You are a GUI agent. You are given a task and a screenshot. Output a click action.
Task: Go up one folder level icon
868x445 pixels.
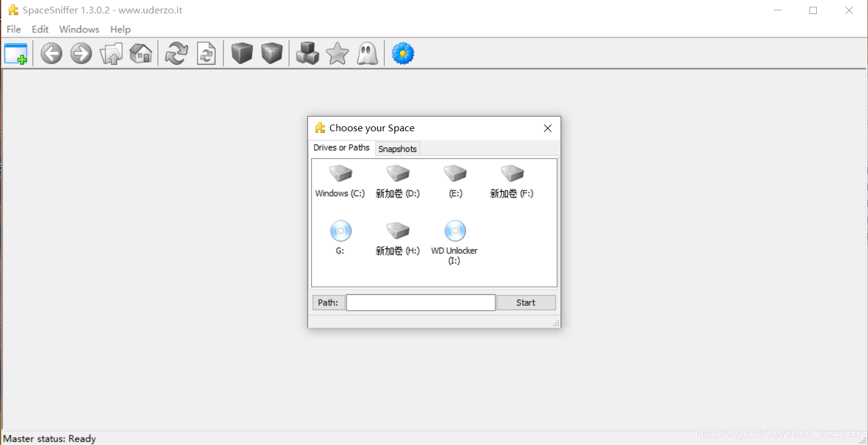click(x=111, y=54)
